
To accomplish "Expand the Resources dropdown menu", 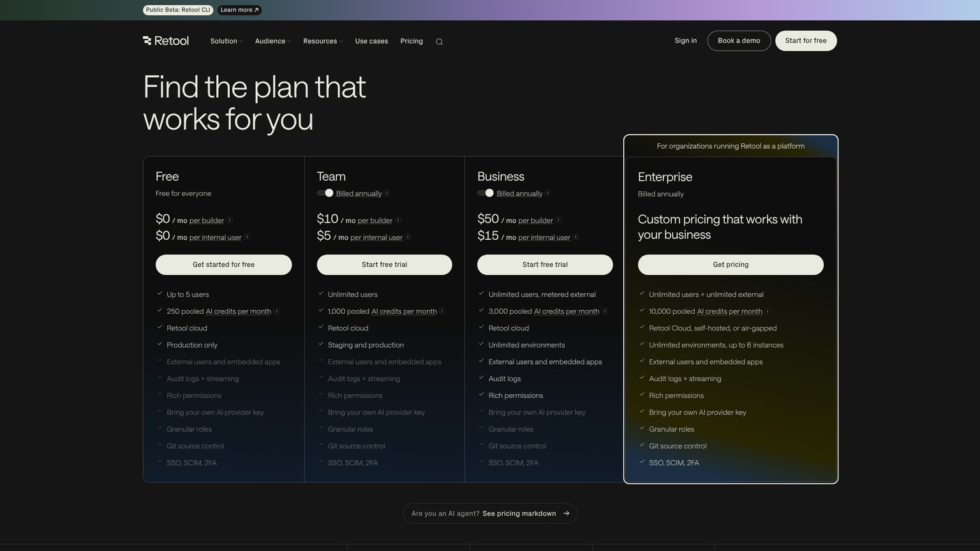I will click(x=323, y=41).
